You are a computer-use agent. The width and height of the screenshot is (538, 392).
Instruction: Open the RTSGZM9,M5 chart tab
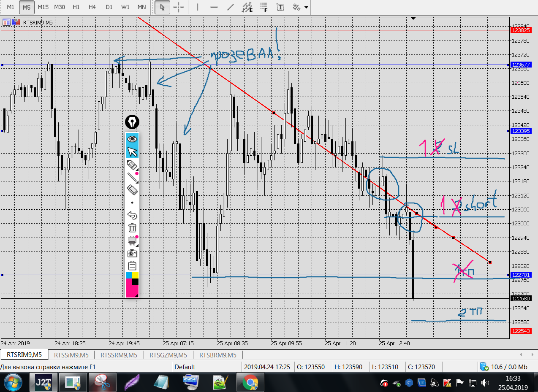click(x=168, y=355)
